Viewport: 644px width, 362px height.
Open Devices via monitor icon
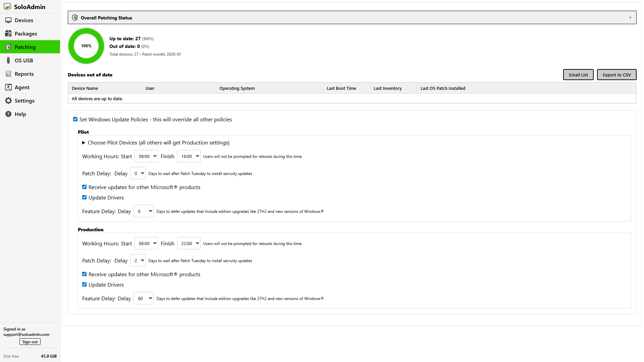pos(8,20)
